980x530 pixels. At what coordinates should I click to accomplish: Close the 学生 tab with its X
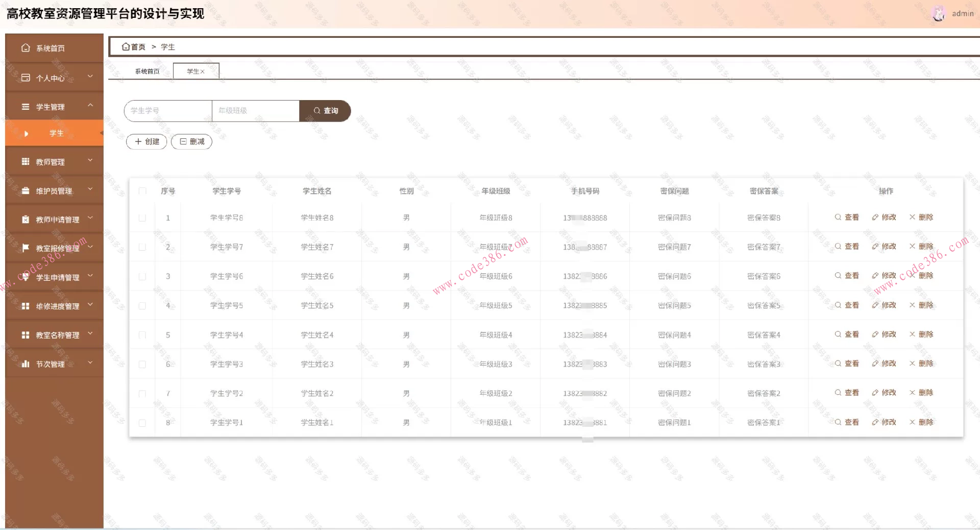[x=203, y=71]
